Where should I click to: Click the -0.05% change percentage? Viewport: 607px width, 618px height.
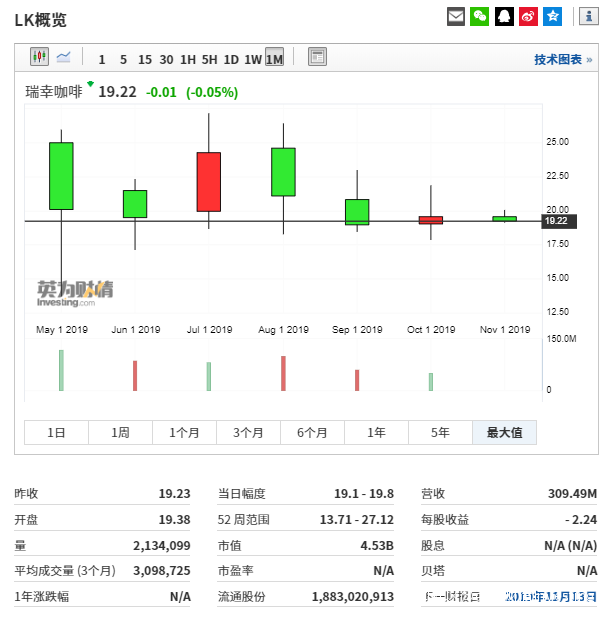coord(212,92)
